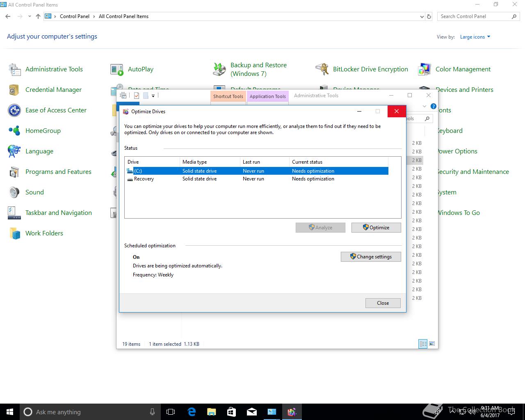Expand the address bar history dropdown
Screen dimensions: 525x420
click(422, 17)
